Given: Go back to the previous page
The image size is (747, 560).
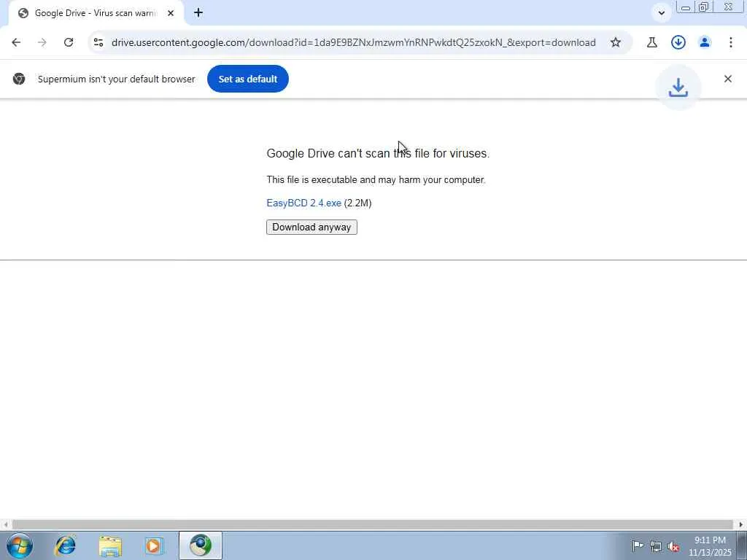Looking at the screenshot, I should [x=16, y=42].
